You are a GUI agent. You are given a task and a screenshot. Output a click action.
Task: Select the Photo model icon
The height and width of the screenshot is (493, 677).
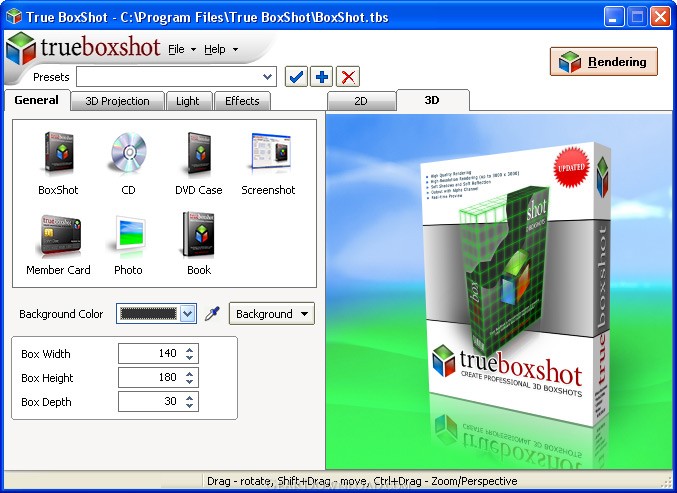(x=129, y=235)
